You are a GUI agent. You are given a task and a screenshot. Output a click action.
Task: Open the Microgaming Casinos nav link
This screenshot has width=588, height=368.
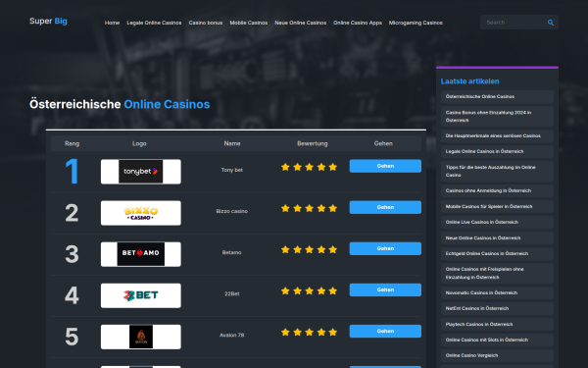tap(416, 23)
